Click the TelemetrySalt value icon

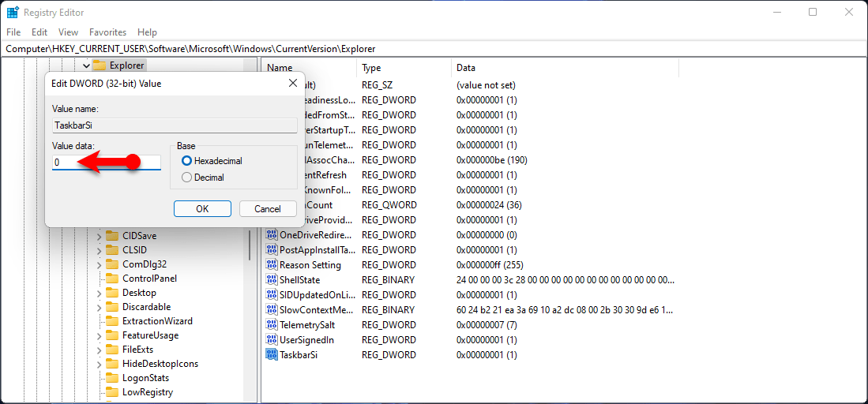271,324
